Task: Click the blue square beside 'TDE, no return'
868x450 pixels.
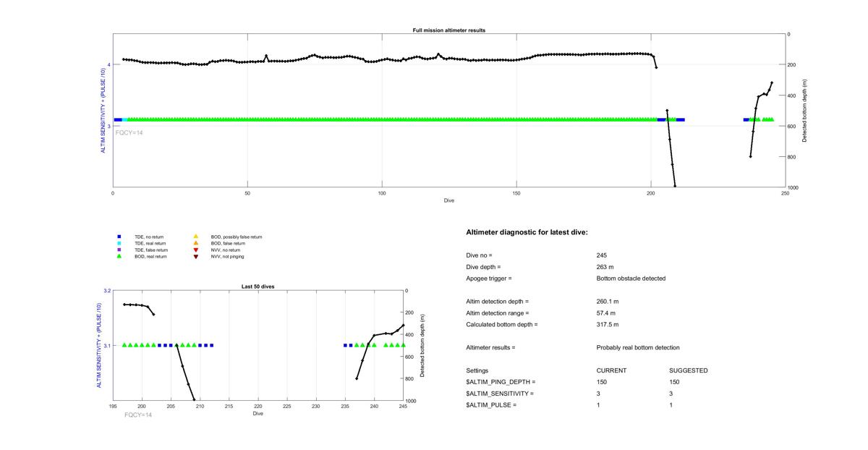Action: point(119,237)
